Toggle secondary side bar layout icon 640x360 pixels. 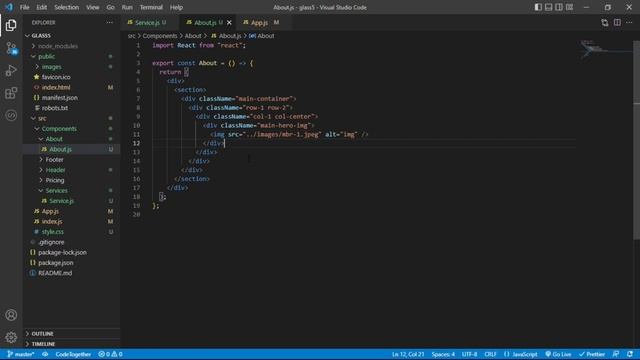click(x=559, y=7)
